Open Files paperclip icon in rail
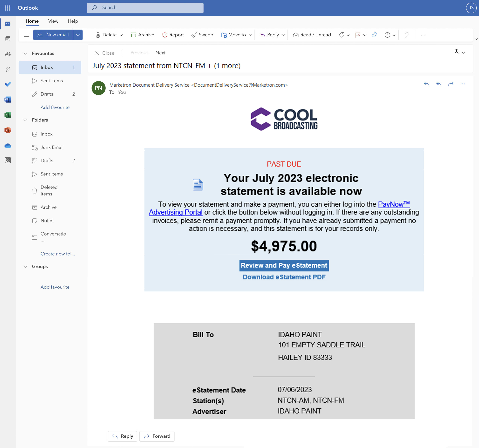479x448 pixels. point(8,69)
